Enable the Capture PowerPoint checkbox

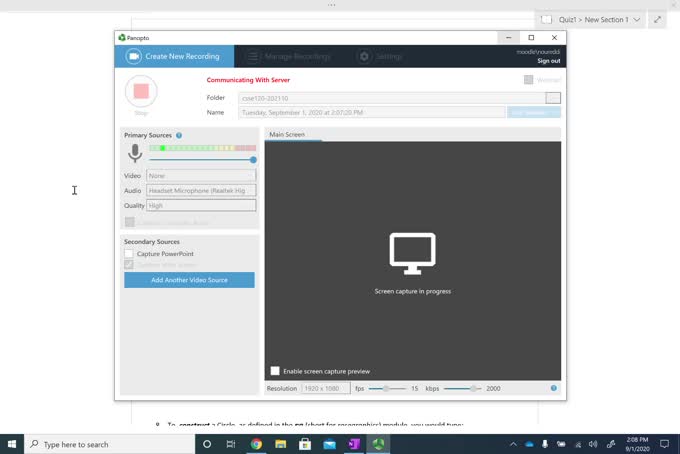pyautogui.click(x=129, y=254)
